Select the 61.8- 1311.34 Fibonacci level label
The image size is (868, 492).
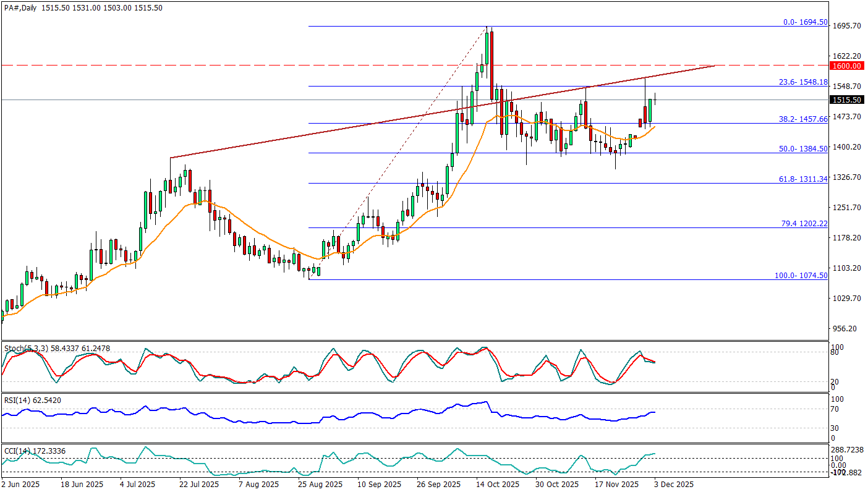(x=802, y=179)
